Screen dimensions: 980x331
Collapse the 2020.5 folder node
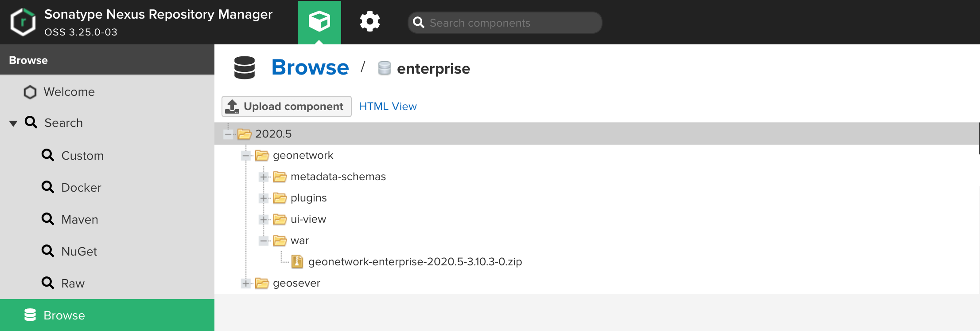tap(228, 134)
